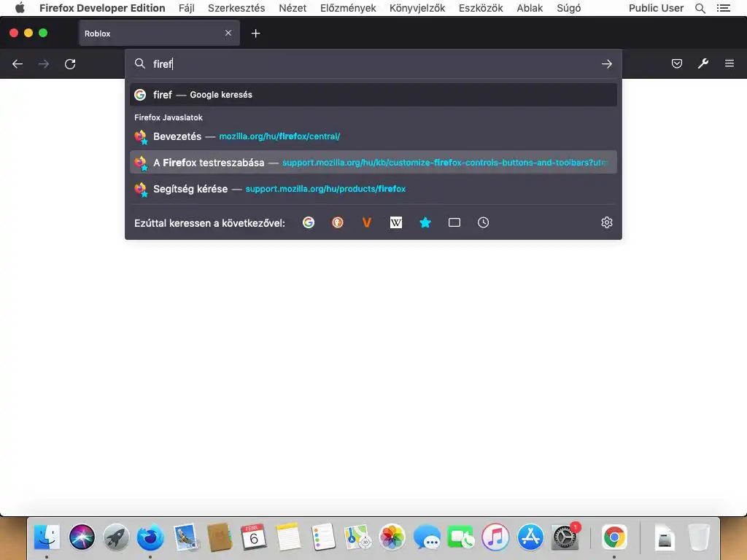Search bookmarks with the star icon
This screenshot has height=560, width=747.
point(425,222)
